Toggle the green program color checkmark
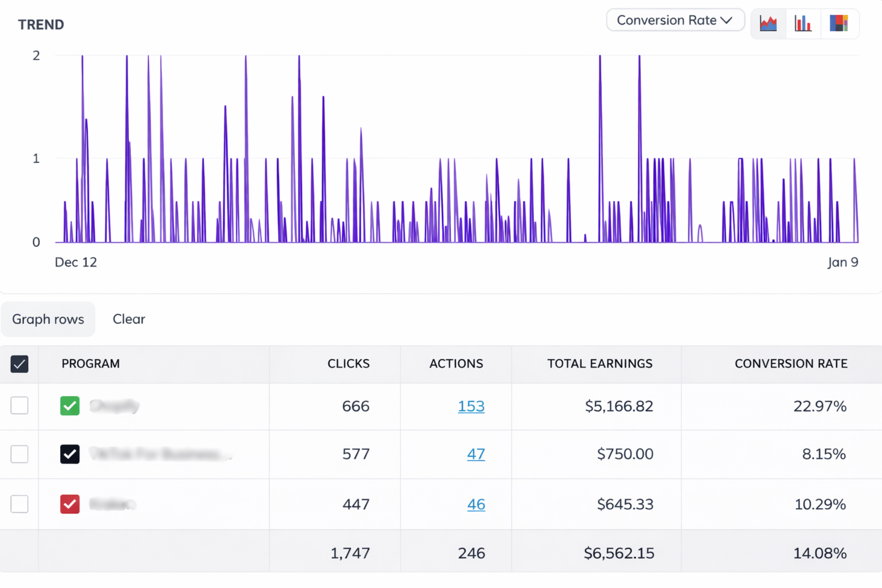Viewport: 882px width, 588px height. tap(70, 406)
